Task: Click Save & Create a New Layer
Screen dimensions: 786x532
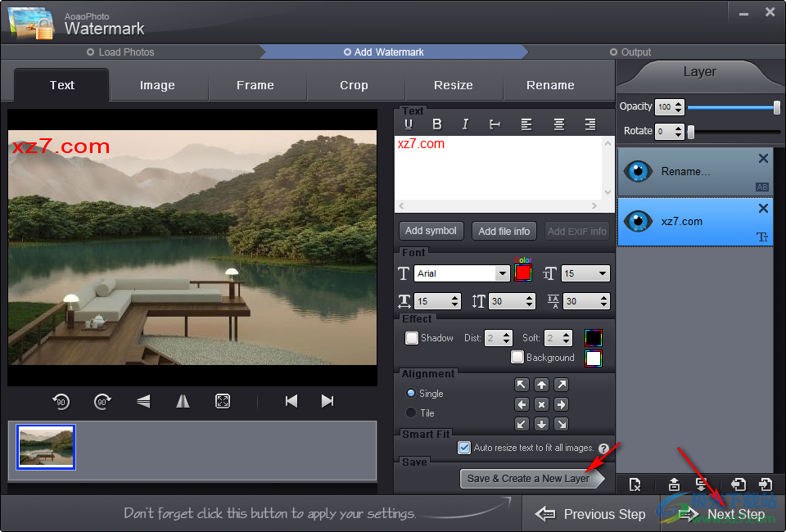Action: click(531, 479)
